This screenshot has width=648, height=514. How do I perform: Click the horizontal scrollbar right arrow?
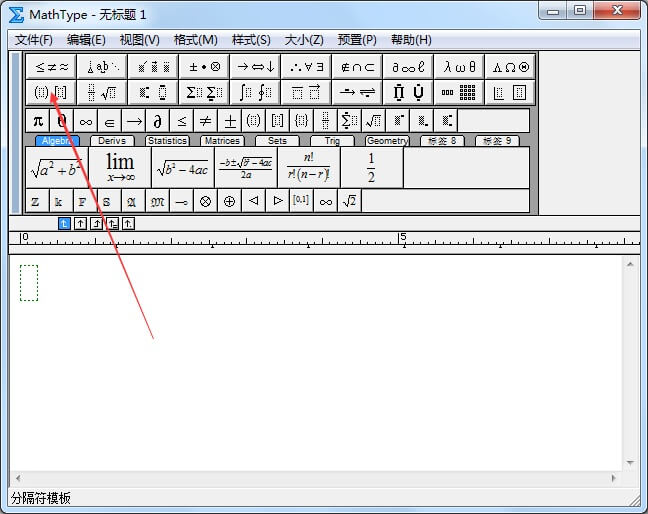pos(614,478)
